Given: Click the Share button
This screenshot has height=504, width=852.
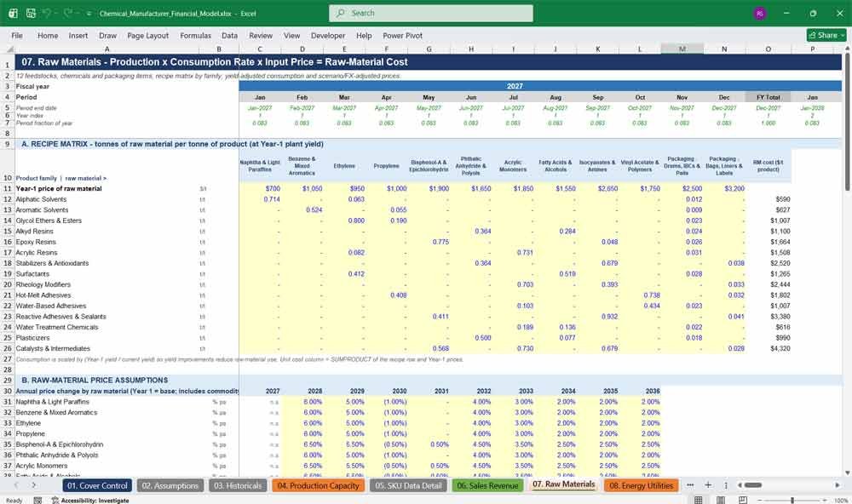Looking at the screenshot, I should 826,35.
